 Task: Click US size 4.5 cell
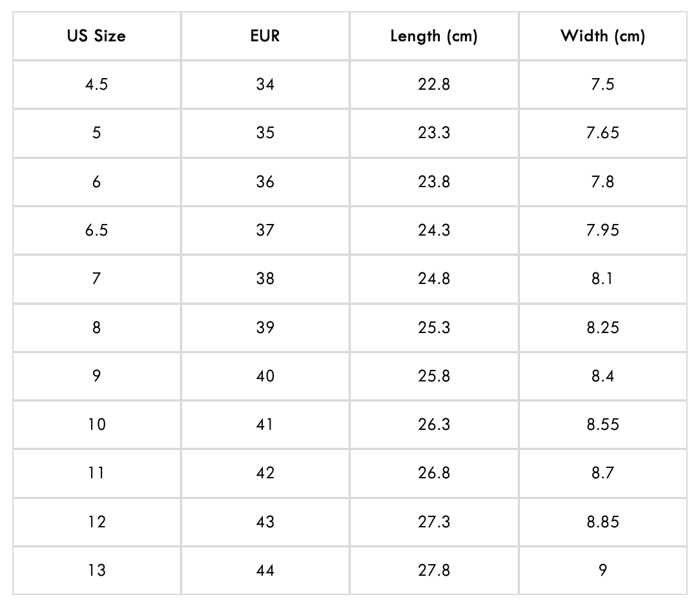(x=96, y=85)
